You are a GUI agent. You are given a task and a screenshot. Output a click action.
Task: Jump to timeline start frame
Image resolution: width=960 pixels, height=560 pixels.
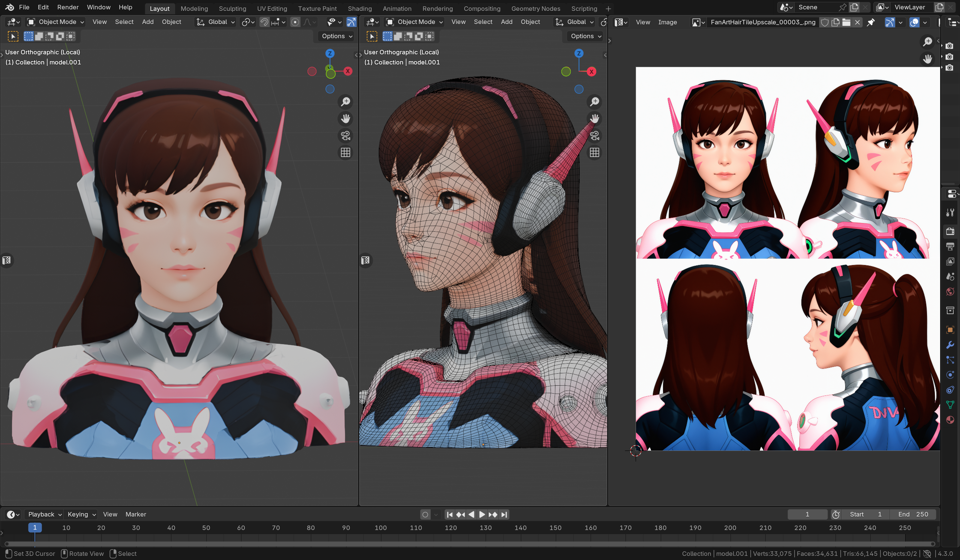point(450,515)
